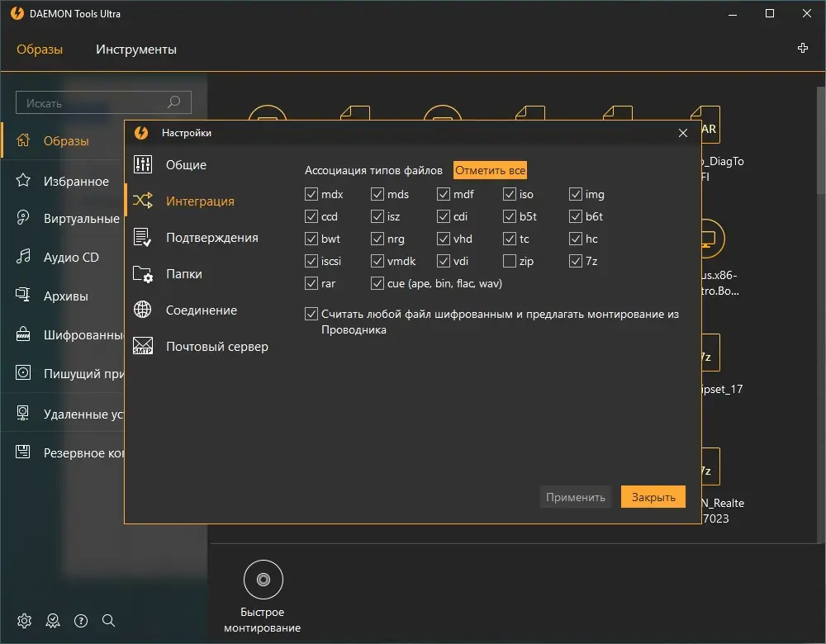
Task: Open the Почтовый сервер settings tab
Action: point(217,347)
